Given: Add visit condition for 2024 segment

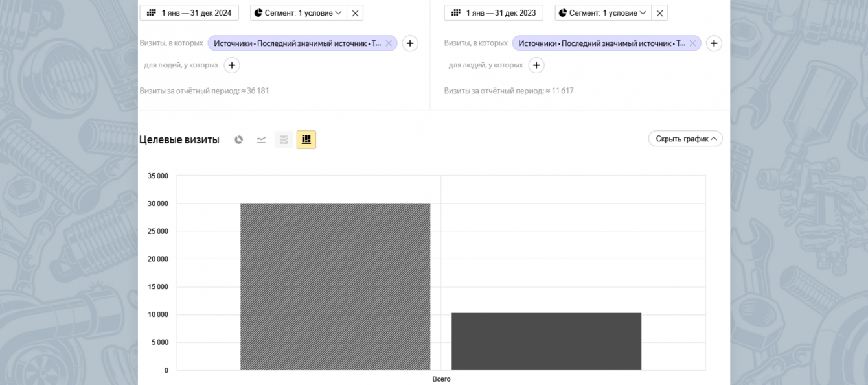Looking at the screenshot, I should point(410,43).
